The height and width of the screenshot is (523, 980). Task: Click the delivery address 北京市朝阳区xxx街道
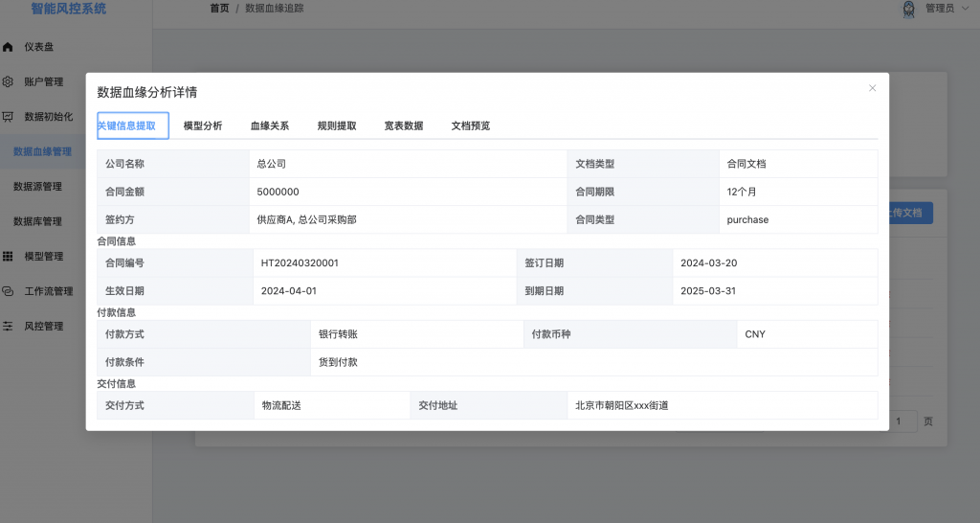point(622,406)
